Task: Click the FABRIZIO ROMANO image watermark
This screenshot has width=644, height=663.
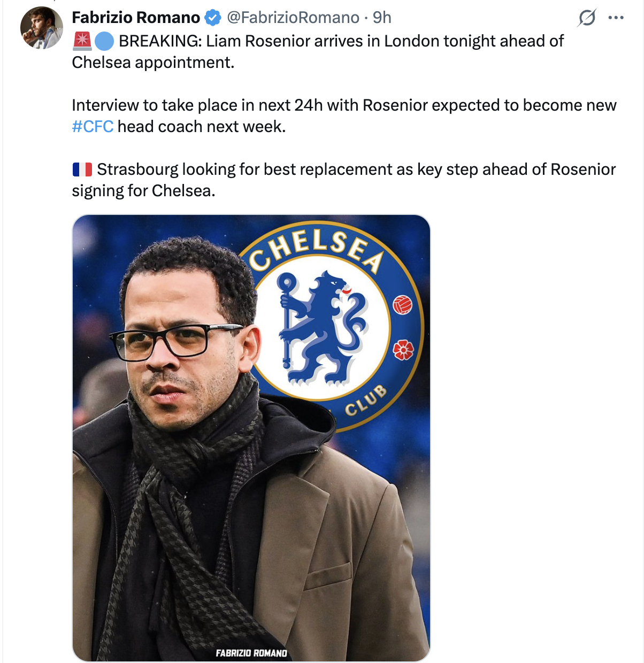Action: pyautogui.click(x=251, y=653)
